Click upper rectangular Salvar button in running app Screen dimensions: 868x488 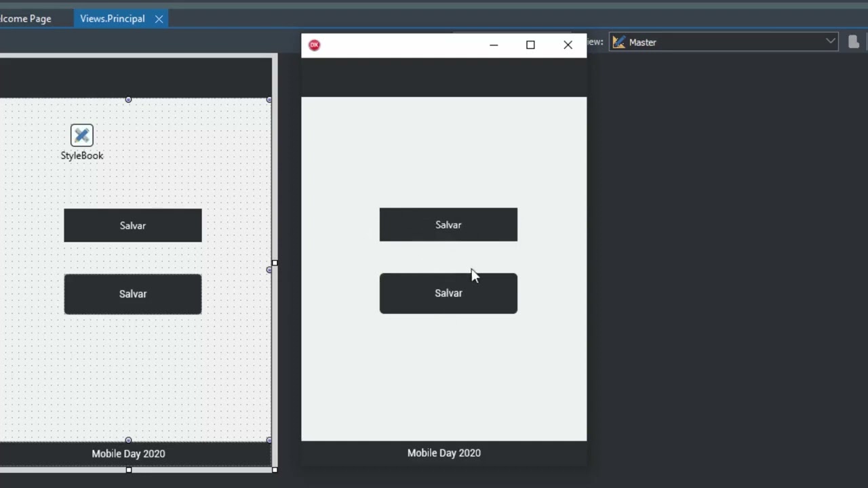tap(448, 224)
